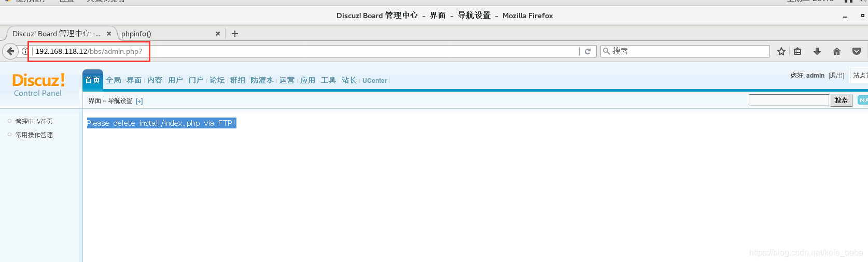Image resolution: width=868 pixels, height=262 pixels.
Task: Click the admin panel search input field
Action: click(x=789, y=100)
